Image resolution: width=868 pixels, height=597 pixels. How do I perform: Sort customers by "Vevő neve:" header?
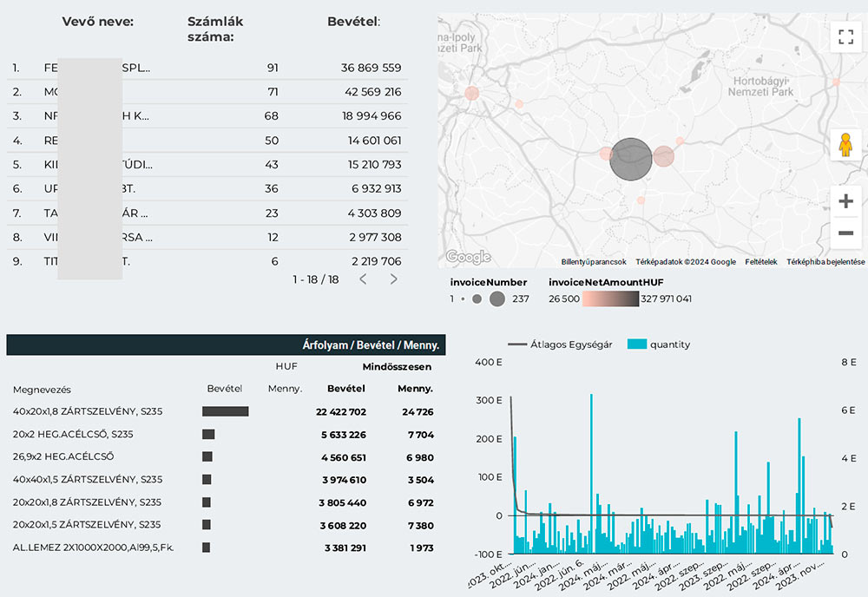pos(98,22)
